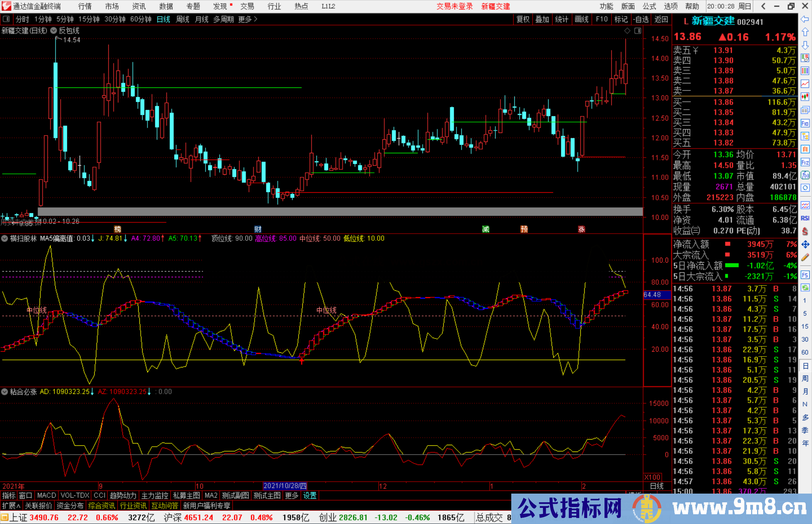Click the horizontal scrollbar below the K-line chart
Image resolution: width=812 pixels, height=524 pixels.
(338, 211)
